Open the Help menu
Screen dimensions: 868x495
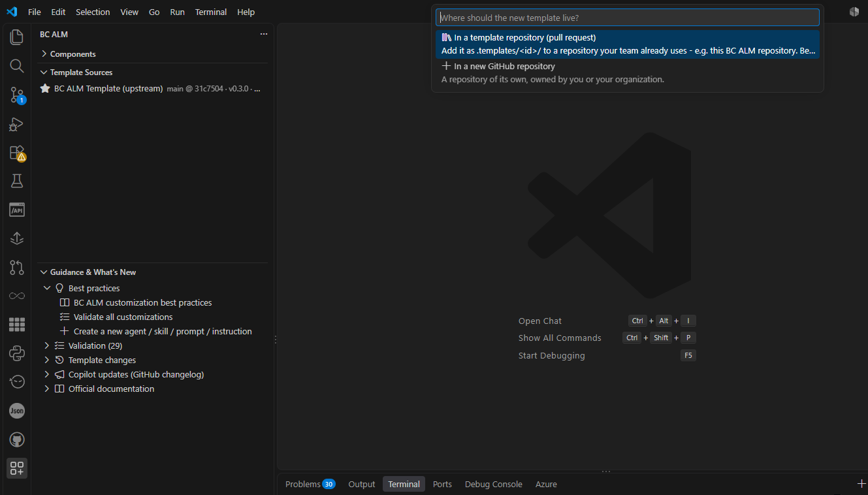[246, 12]
